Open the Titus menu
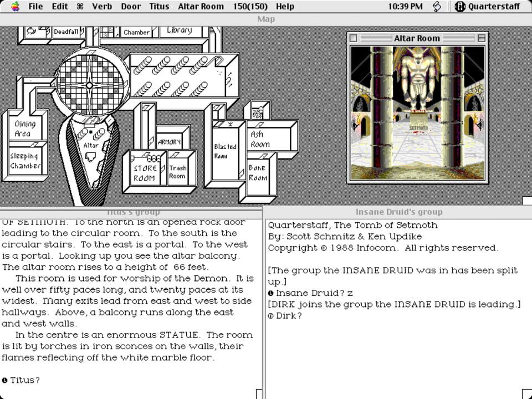The image size is (532, 399). point(158,6)
